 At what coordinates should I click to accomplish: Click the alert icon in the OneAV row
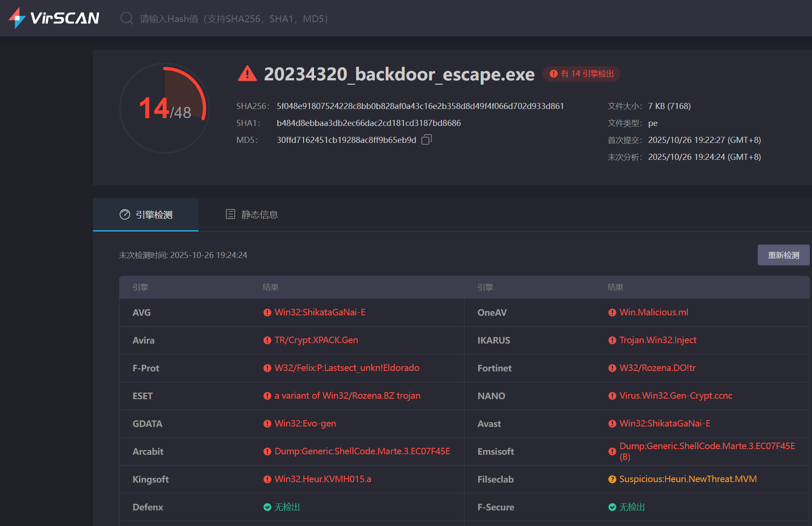[612, 312]
